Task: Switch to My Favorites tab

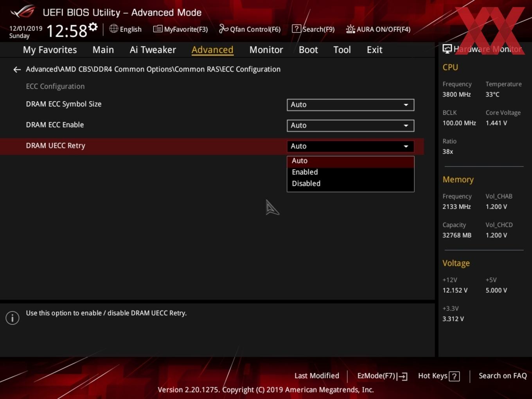Action: pos(50,50)
